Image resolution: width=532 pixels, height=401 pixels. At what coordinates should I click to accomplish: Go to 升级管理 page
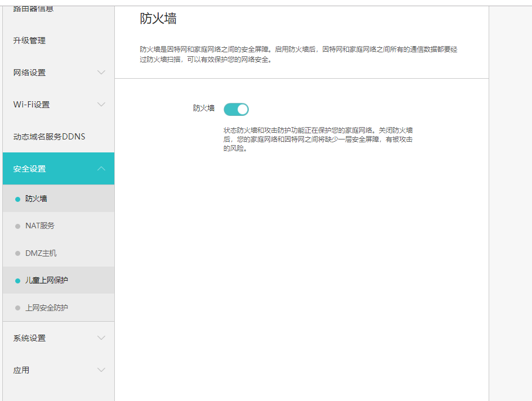(x=29, y=40)
